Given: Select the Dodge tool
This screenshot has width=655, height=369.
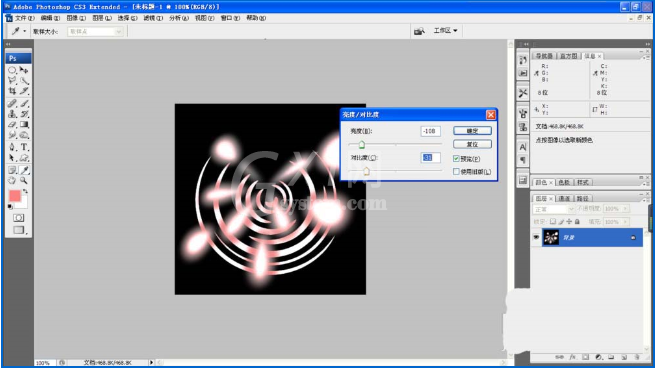Looking at the screenshot, I should click(x=24, y=135).
